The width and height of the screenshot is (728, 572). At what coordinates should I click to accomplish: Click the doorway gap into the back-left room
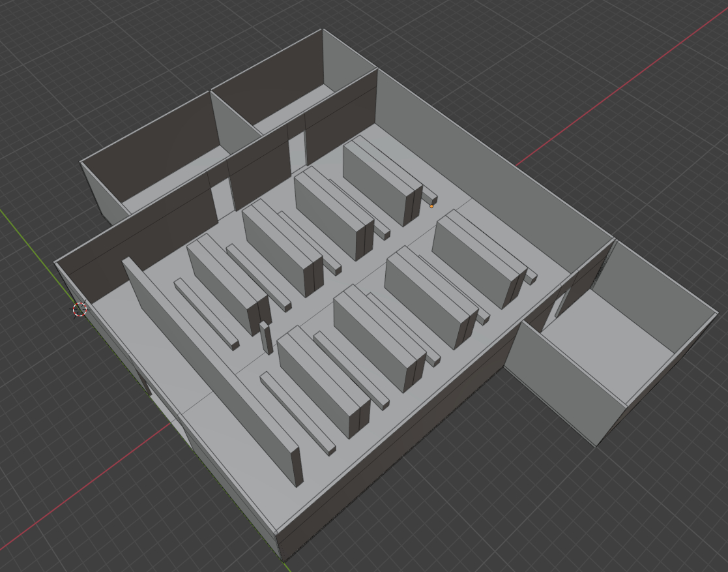click(x=223, y=196)
